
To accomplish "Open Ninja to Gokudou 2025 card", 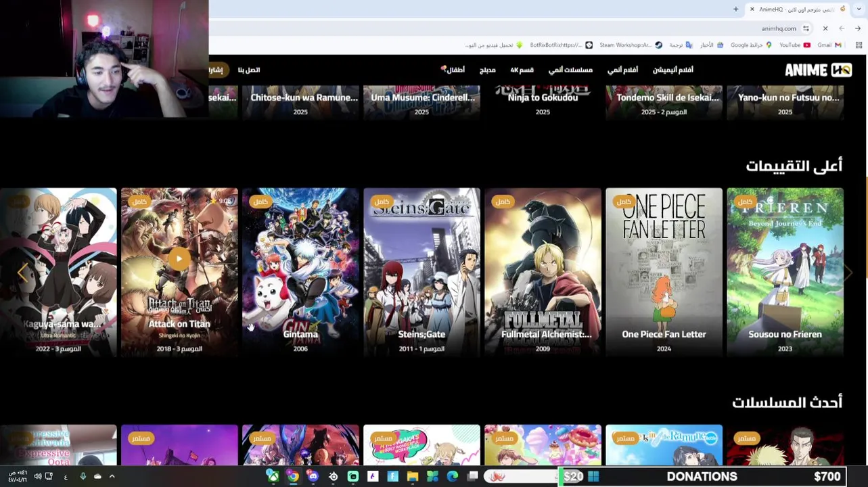I will (x=543, y=103).
